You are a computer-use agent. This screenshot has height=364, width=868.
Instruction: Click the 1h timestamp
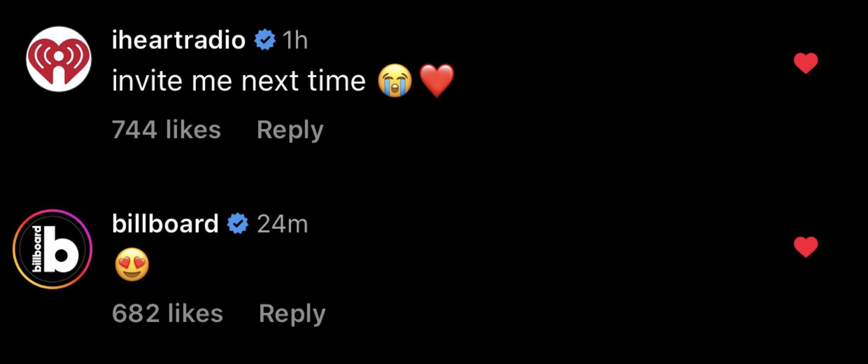295,40
